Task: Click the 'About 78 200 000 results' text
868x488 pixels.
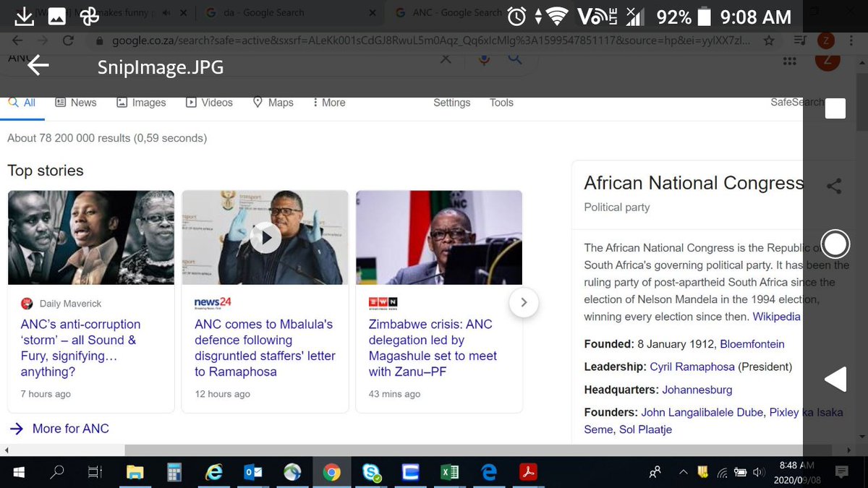Action: point(107,137)
